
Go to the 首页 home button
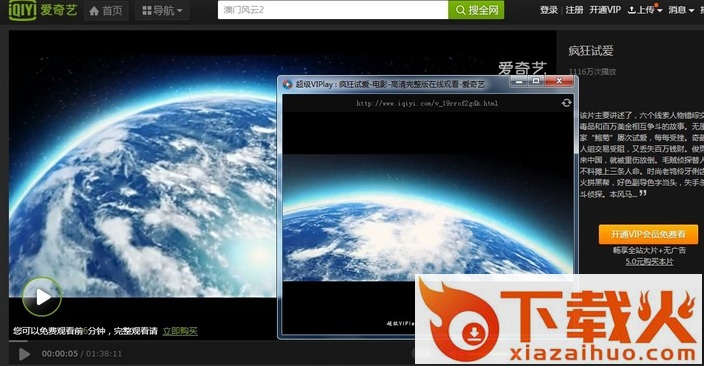[106, 10]
